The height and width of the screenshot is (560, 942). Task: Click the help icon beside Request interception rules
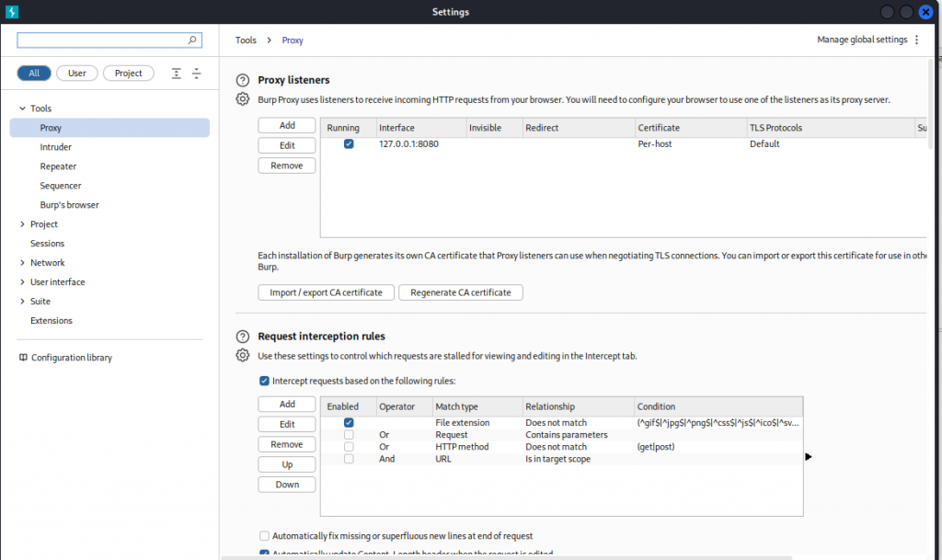click(243, 337)
